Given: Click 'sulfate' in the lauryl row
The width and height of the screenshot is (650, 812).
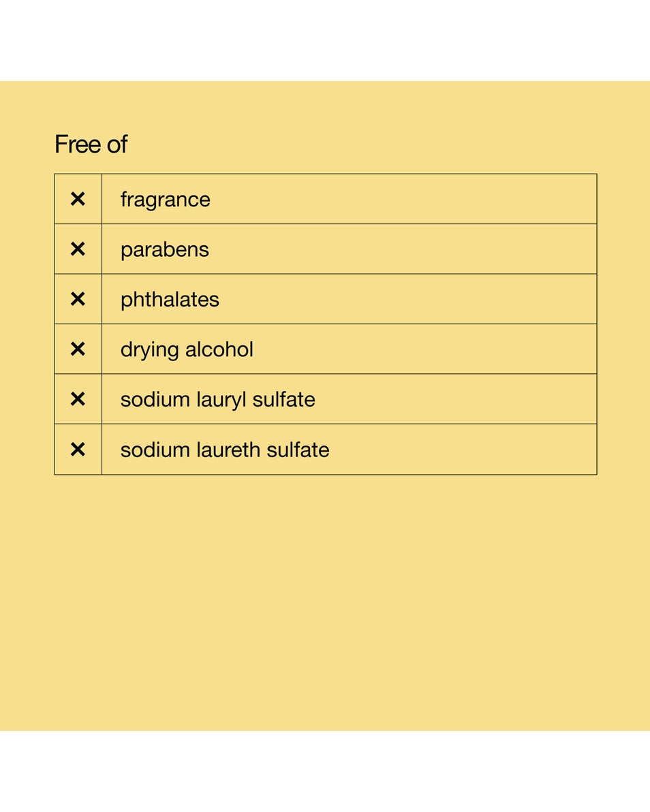Looking at the screenshot, I should [283, 399].
